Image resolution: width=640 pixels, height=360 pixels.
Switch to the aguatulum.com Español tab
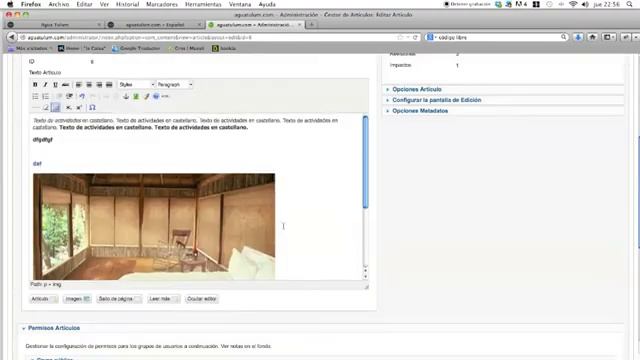coord(154,24)
